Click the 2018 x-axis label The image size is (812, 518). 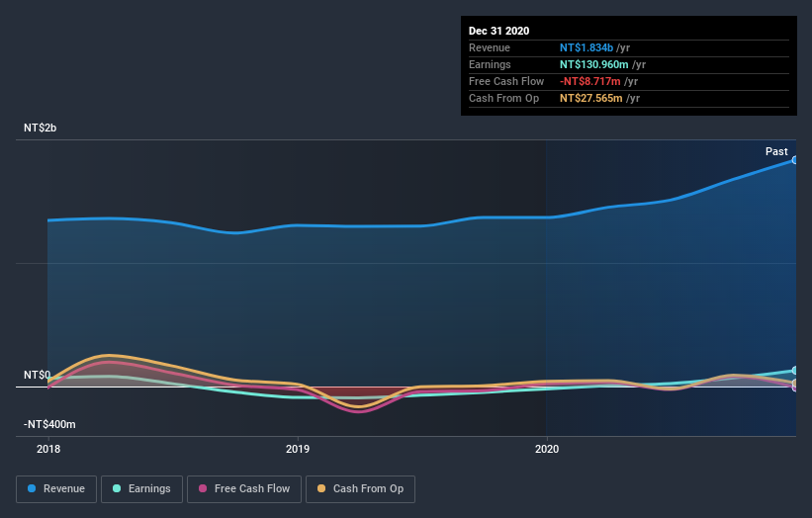pos(48,449)
